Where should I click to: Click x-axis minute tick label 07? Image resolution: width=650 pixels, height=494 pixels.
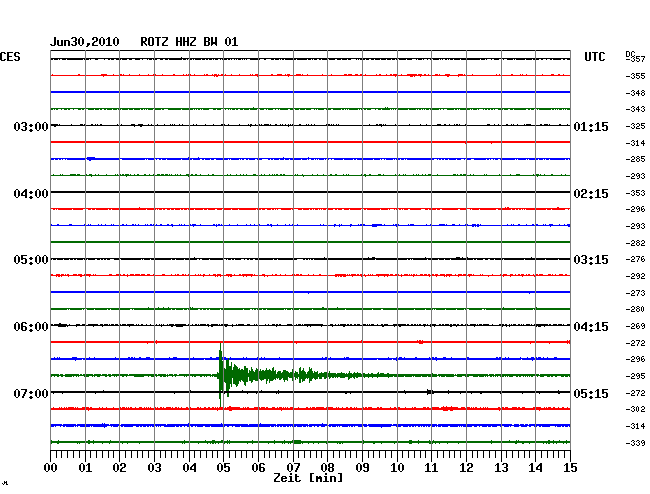point(293,468)
